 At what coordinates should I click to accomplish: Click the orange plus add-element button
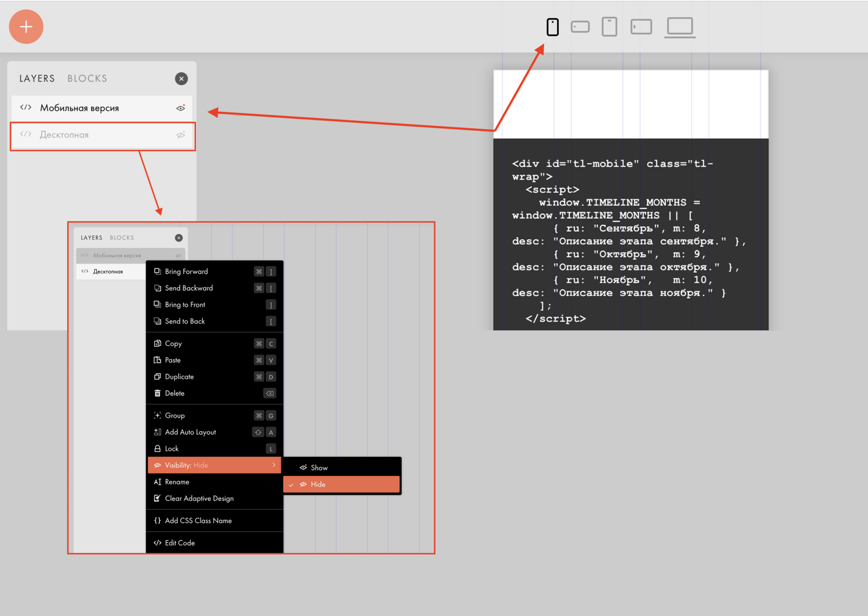tap(26, 26)
